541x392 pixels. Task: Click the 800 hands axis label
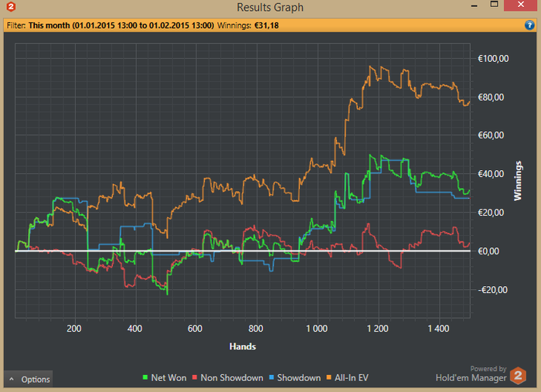click(256, 329)
